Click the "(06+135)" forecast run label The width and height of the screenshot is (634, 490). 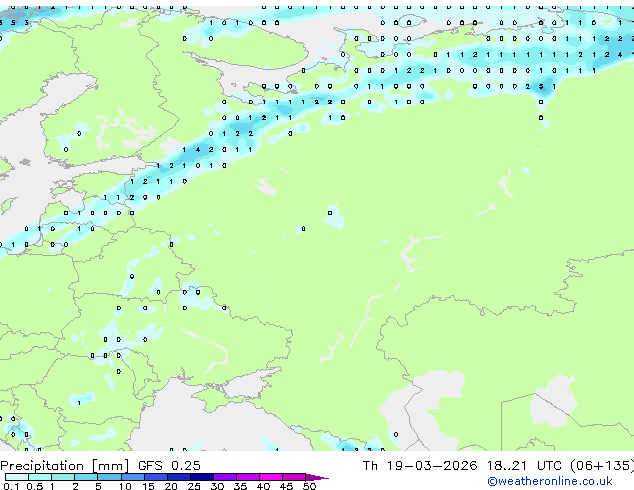coord(602,466)
